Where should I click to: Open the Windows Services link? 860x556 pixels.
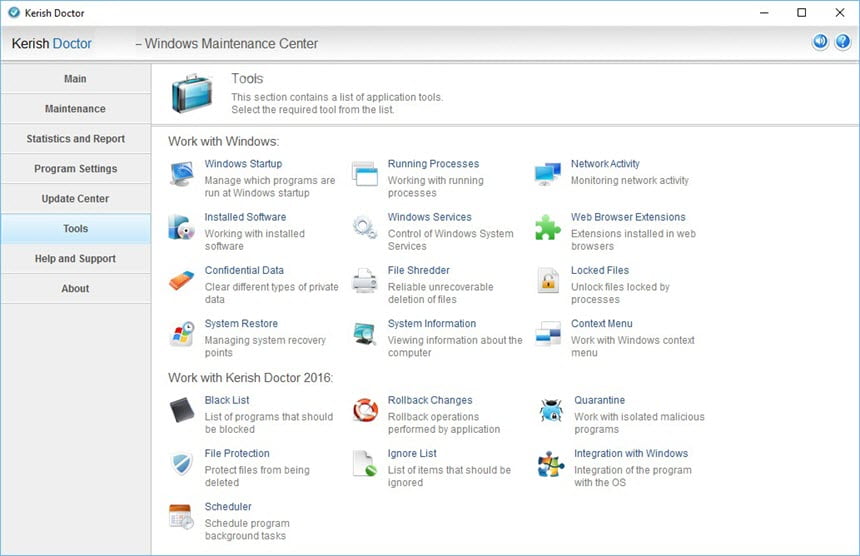click(429, 217)
